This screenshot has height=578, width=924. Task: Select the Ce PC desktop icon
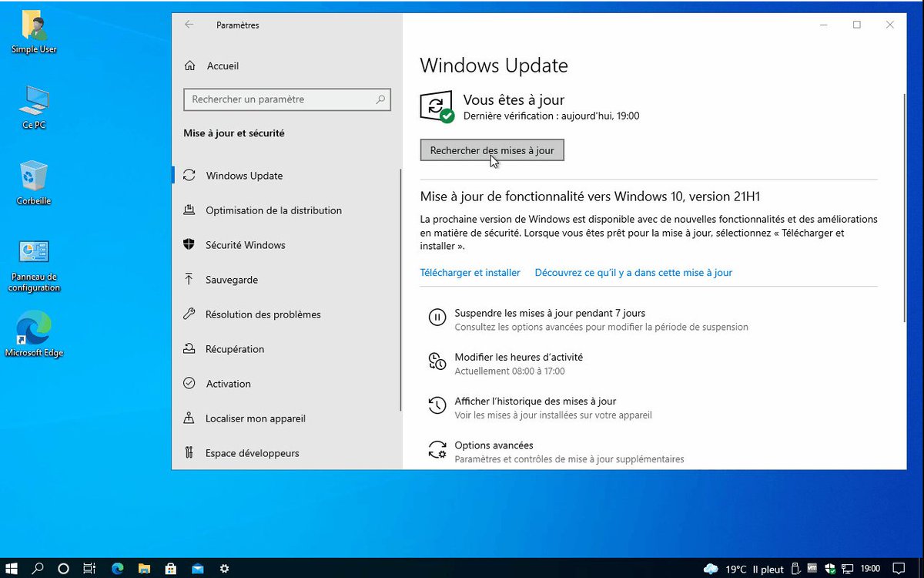click(34, 107)
